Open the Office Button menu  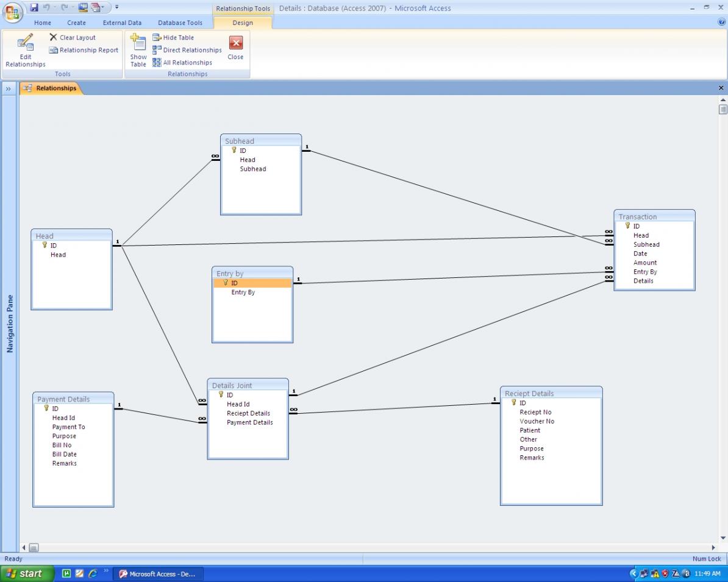pyautogui.click(x=13, y=12)
